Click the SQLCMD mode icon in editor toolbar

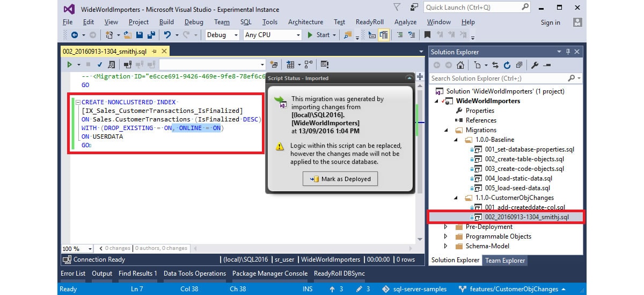pyautogui.click(x=325, y=64)
